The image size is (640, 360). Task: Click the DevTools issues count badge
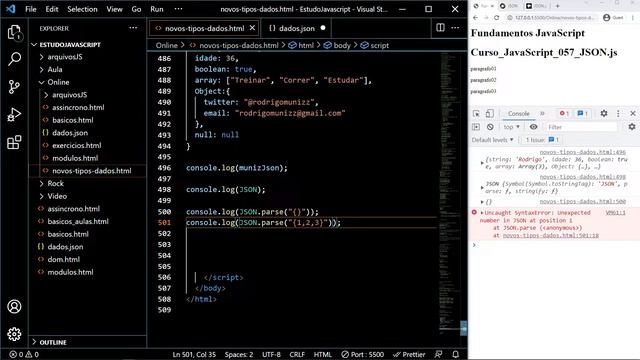pyautogui.click(x=582, y=113)
